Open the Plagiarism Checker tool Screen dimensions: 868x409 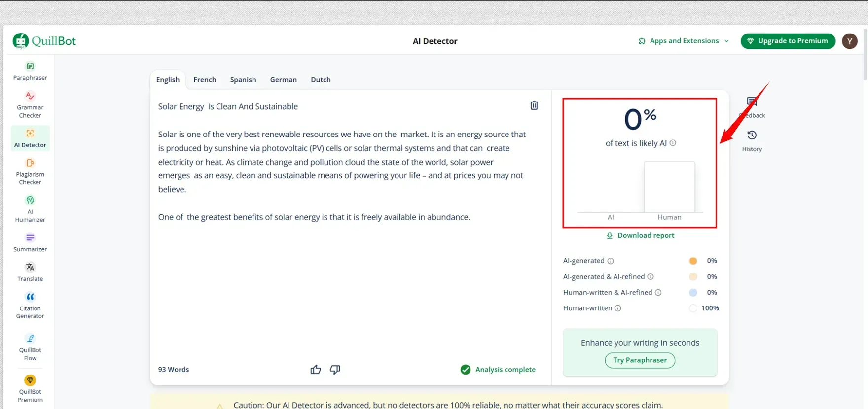pyautogui.click(x=30, y=171)
